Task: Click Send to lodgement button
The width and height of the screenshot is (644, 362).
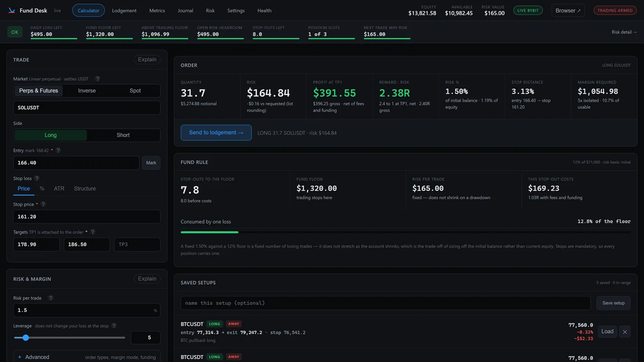Action: coord(216,133)
